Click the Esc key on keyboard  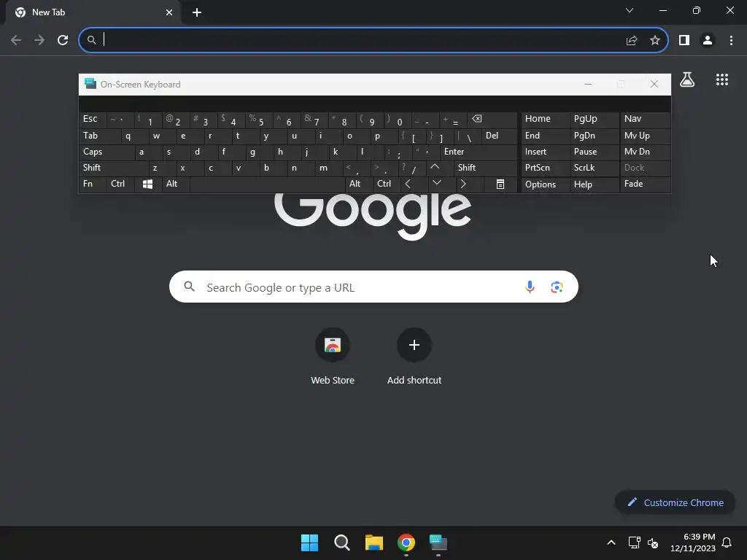(x=93, y=119)
